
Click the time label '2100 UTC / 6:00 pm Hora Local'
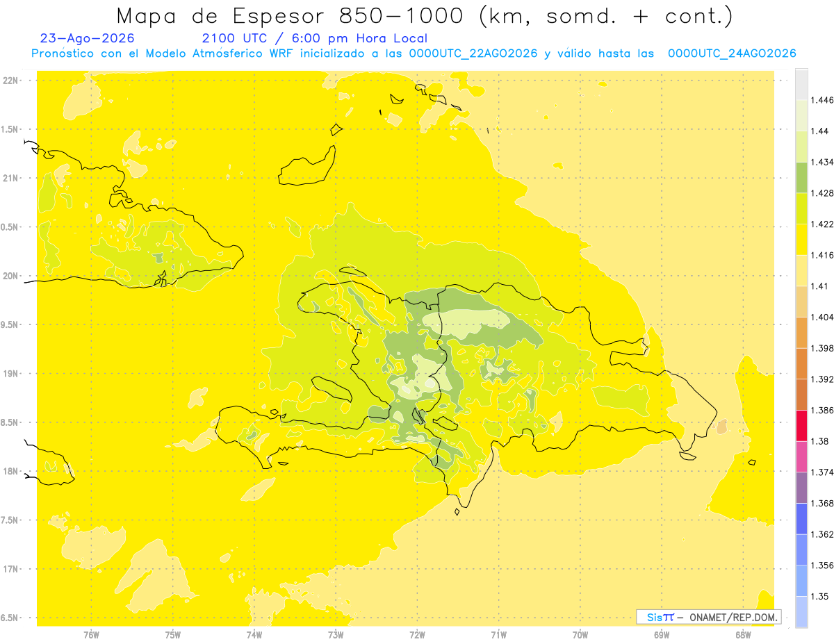coord(315,39)
